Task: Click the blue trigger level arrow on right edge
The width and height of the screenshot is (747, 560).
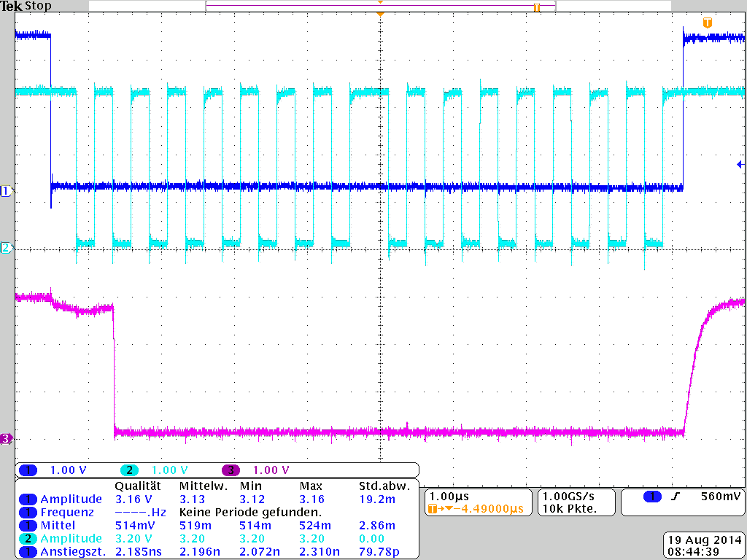Action: click(x=740, y=165)
